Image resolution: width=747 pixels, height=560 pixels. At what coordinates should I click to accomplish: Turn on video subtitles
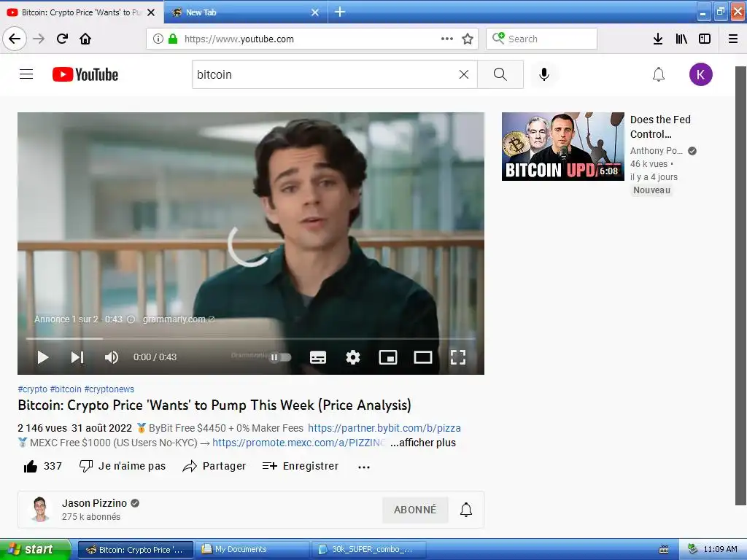(x=318, y=357)
